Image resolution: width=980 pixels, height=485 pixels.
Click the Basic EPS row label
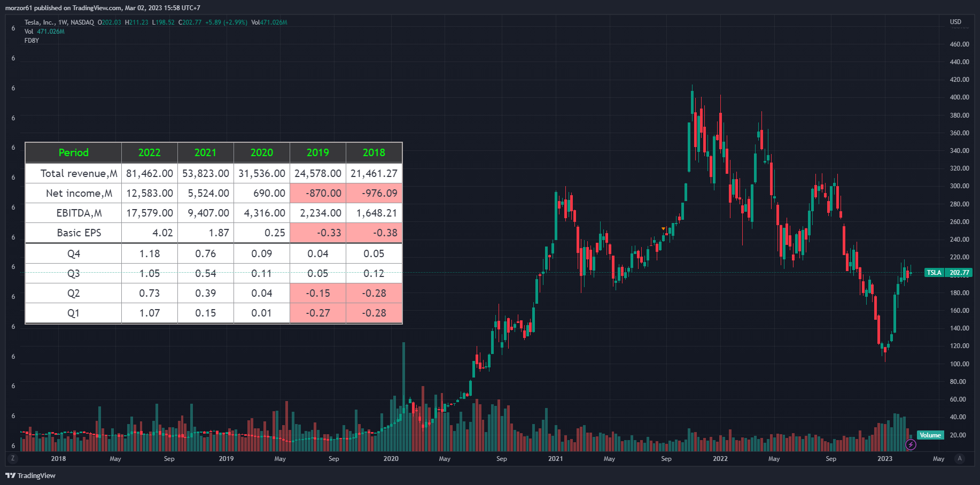click(74, 233)
